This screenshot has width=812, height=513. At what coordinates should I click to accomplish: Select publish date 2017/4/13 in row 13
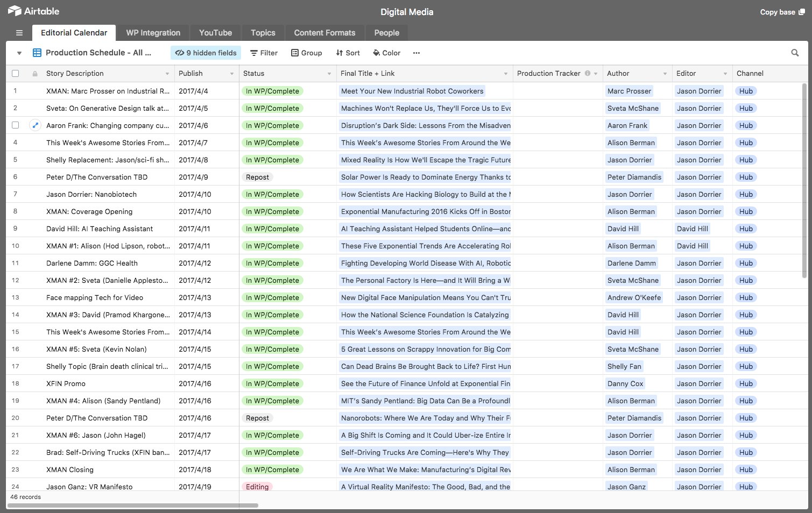(207, 297)
